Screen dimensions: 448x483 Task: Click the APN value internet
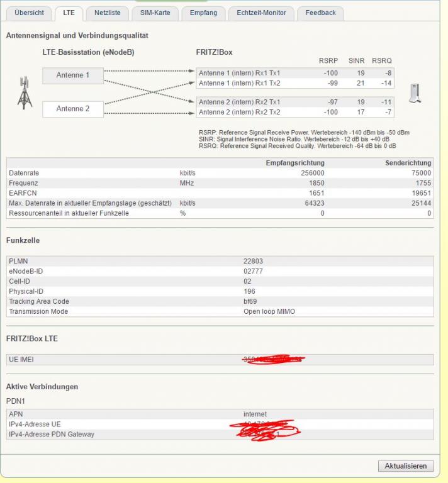coord(255,414)
